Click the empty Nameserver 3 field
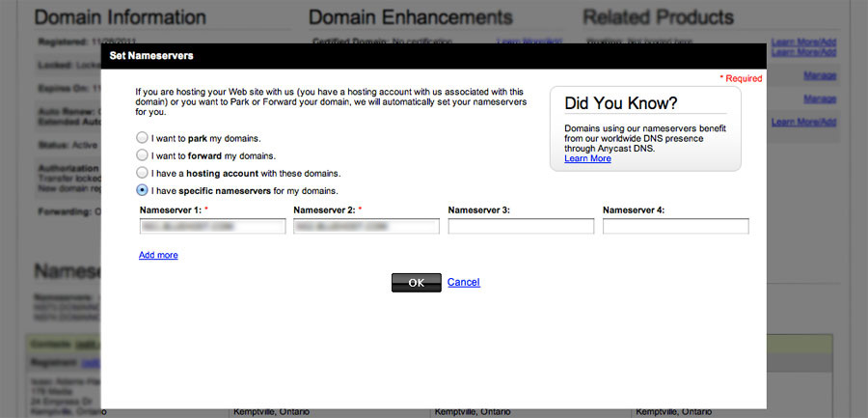Screen dimensions: 868x418 click(521, 226)
